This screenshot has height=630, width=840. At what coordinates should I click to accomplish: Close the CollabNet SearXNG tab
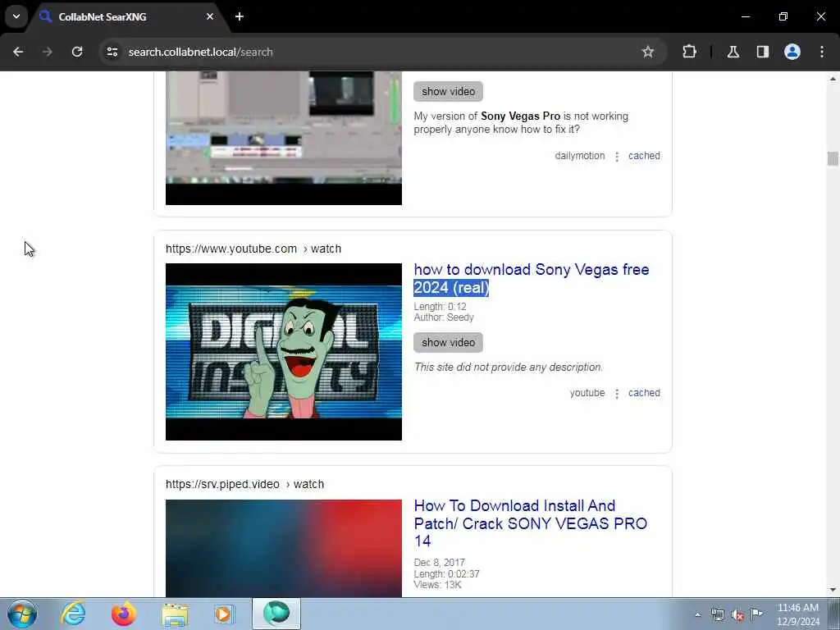(209, 16)
